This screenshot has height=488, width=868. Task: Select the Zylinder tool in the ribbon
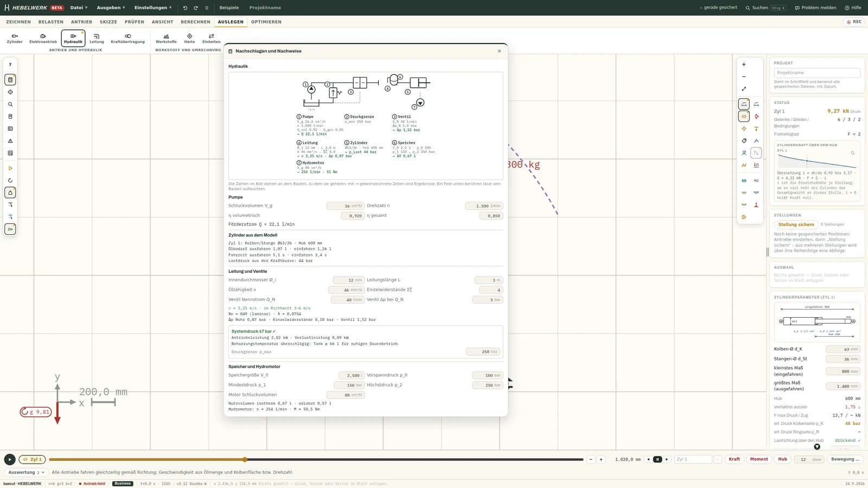pos(15,38)
